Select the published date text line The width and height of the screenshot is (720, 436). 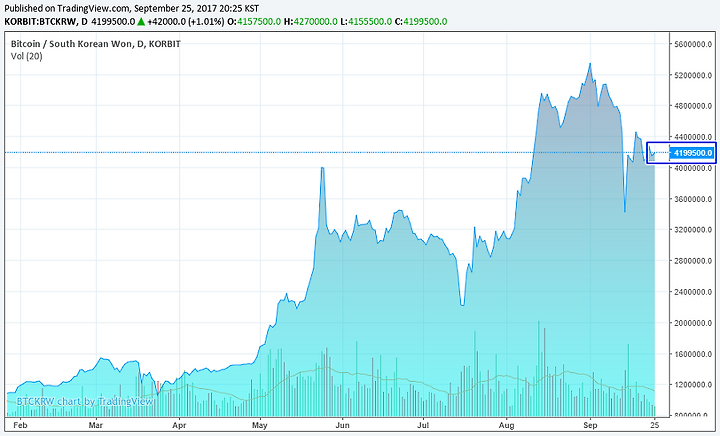coord(132,8)
